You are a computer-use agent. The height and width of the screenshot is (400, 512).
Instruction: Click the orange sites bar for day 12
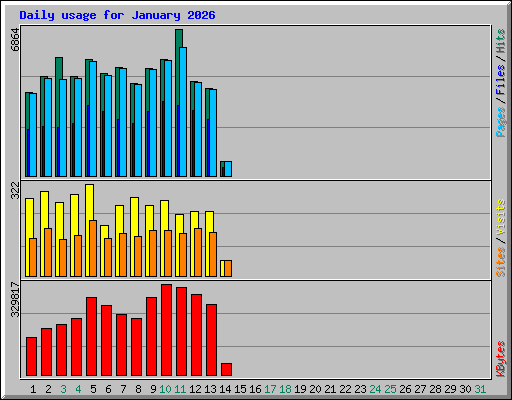198,252
